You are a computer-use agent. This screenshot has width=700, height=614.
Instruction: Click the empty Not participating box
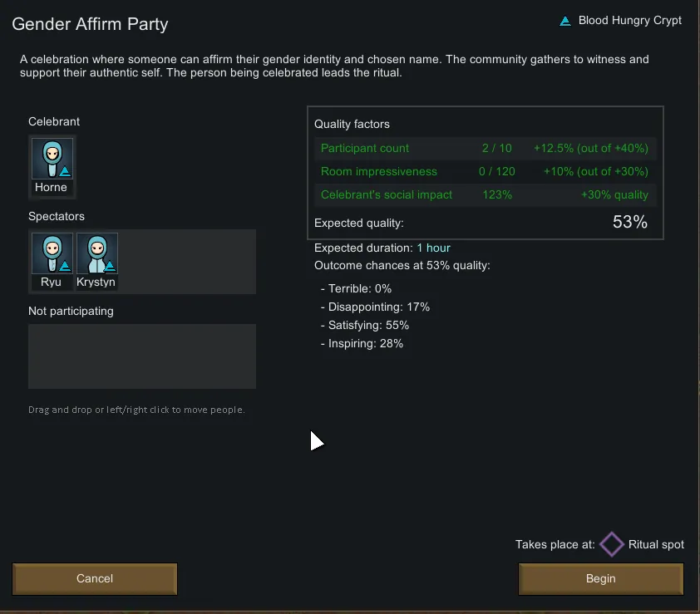tap(142, 356)
